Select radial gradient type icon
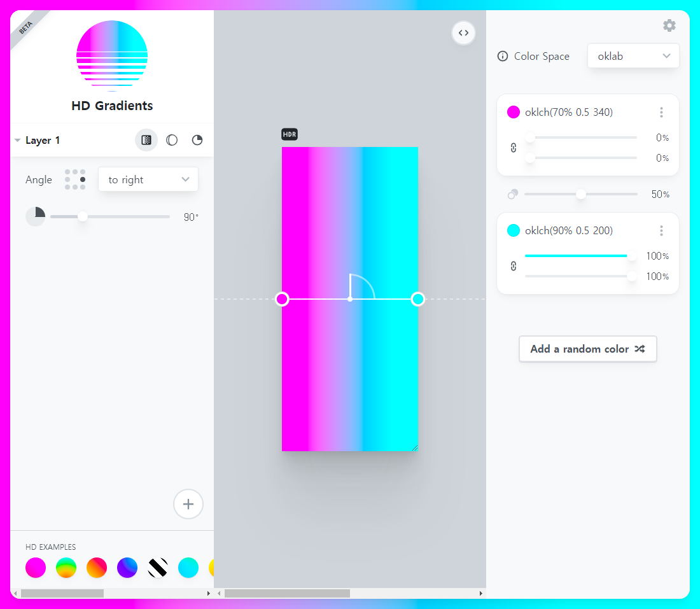The width and height of the screenshot is (700, 609). click(172, 140)
